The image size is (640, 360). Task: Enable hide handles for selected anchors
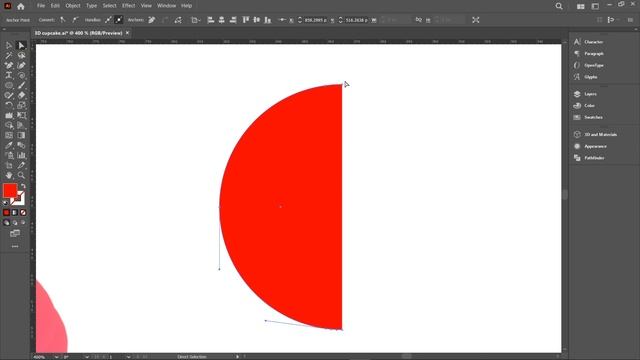(x=119, y=20)
